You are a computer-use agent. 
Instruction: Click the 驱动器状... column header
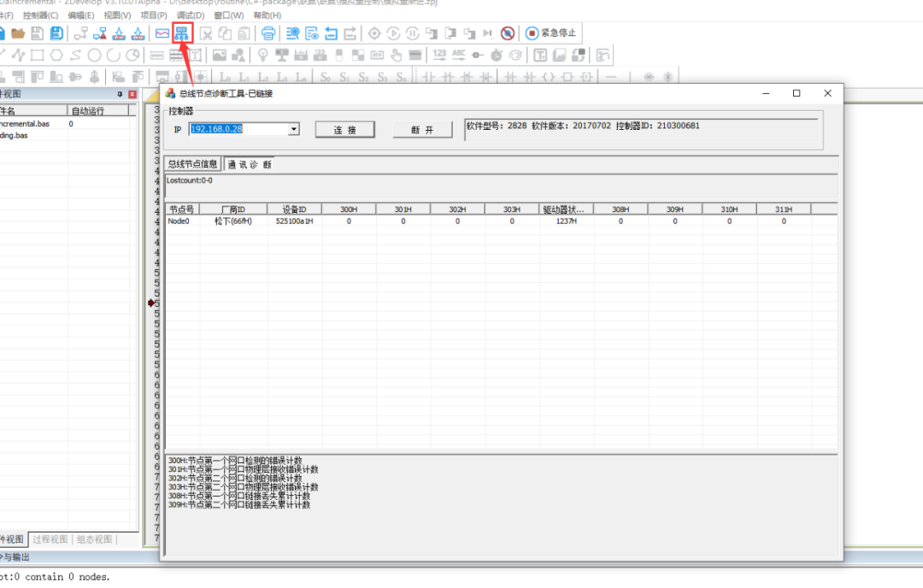pos(567,209)
